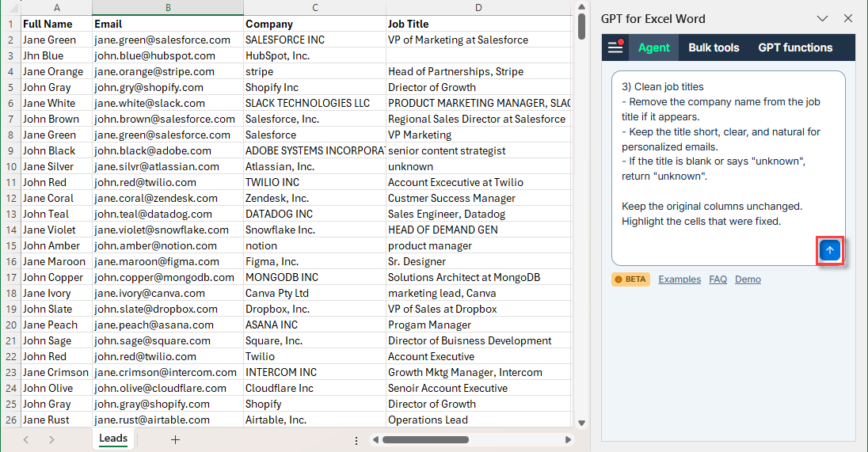The image size is (868, 452).
Task: Select cell Director of Buisness Development
Action: [478, 341]
